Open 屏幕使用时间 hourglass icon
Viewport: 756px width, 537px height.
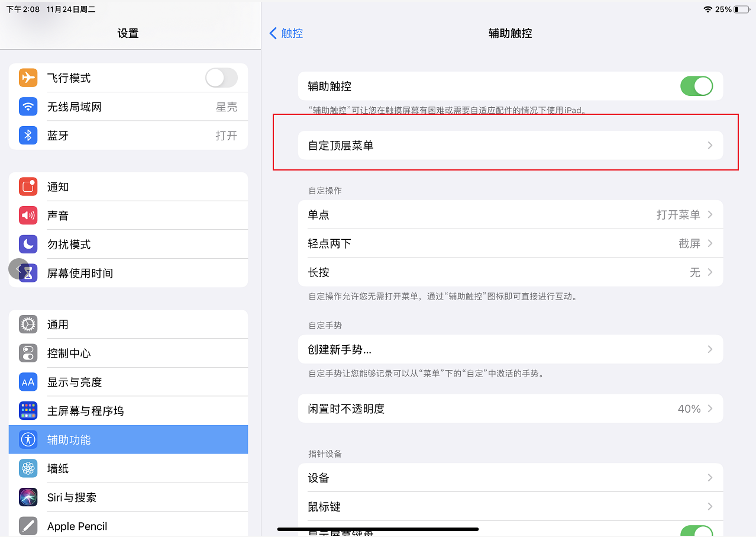(28, 273)
